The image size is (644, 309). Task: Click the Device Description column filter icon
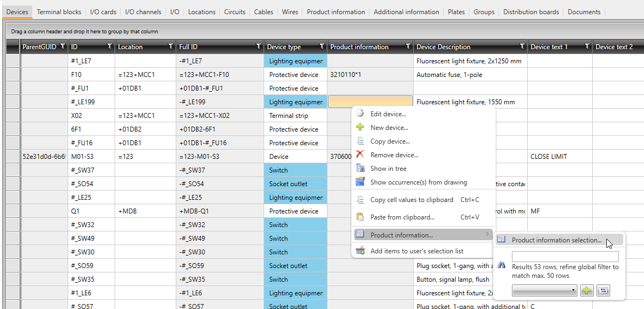522,46
